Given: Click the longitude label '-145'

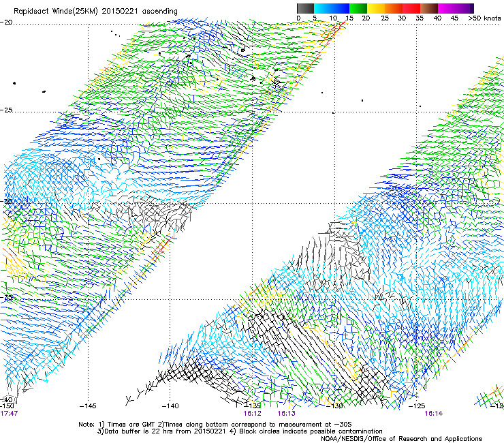Looking at the screenshot, I should coord(88,406).
